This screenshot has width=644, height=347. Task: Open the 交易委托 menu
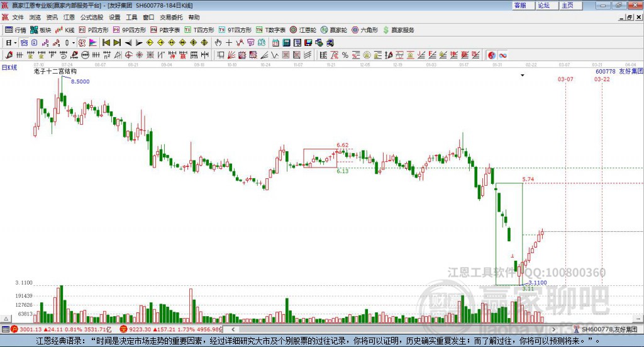[x=171, y=17]
